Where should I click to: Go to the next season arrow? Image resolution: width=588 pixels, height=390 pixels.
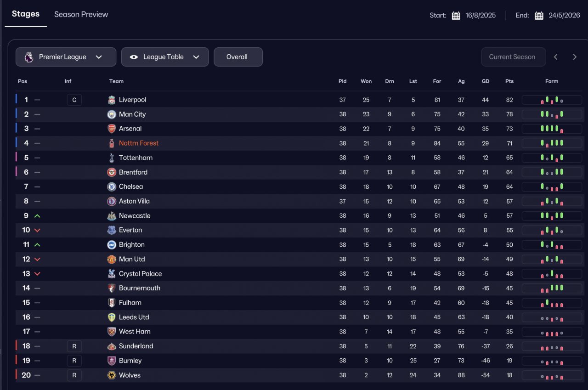click(574, 57)
